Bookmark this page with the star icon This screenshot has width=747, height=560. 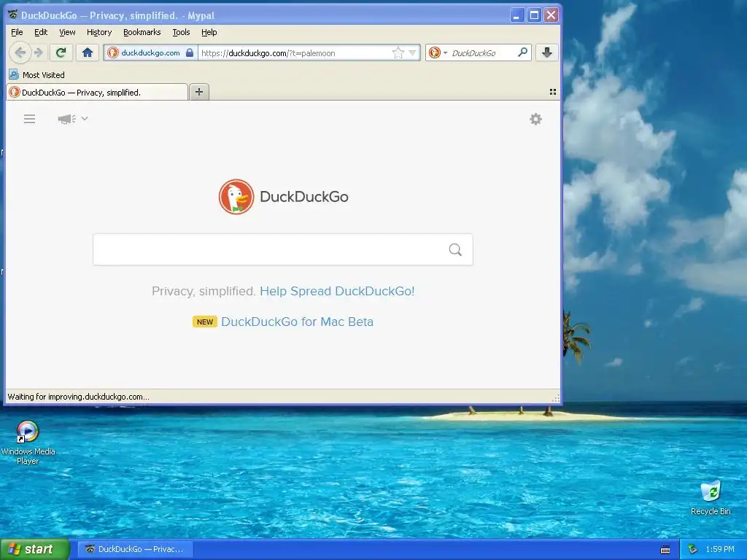click(398, 52)
